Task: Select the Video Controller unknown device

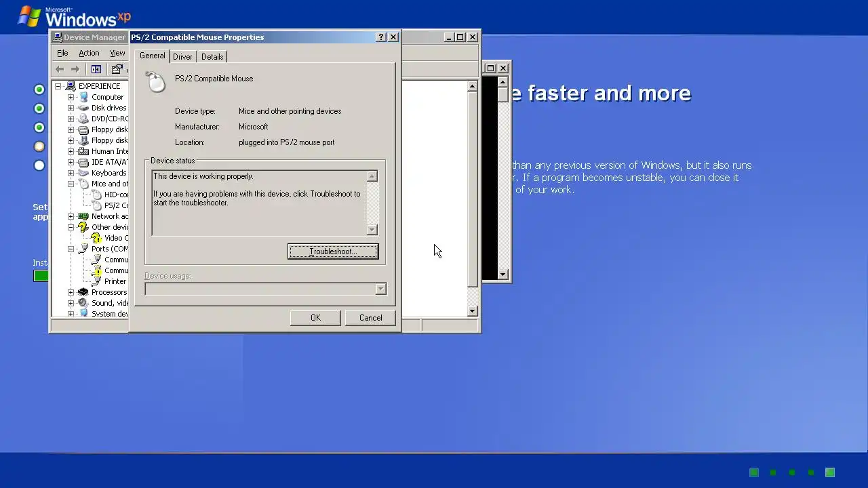Action: click(x=116, y=238)
